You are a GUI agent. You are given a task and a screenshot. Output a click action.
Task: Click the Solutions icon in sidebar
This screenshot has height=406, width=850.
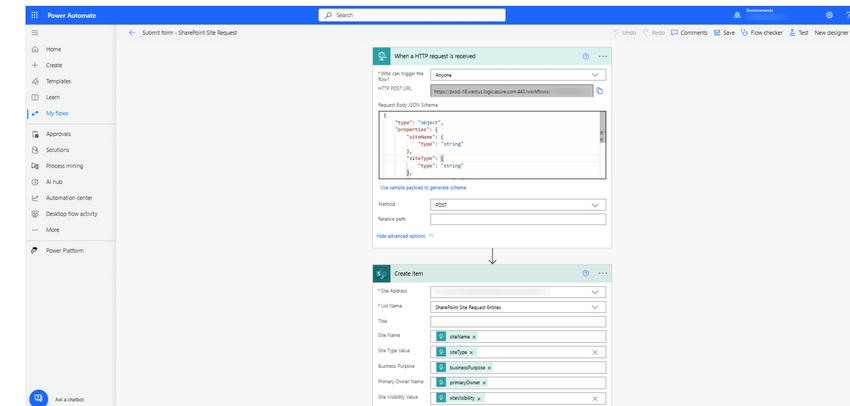[x=35, y=150]
